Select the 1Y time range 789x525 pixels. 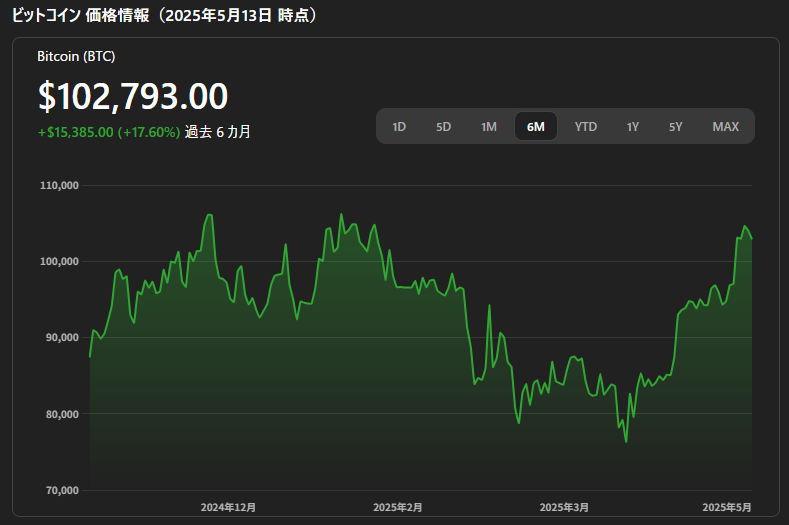point(633,126)
